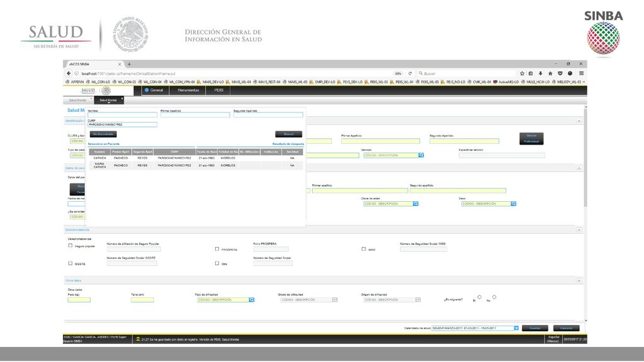Click the Cancelar button
Image resolution: width=644 pixels, height=362 pixels.
pyautogui.click(x=567, y=328)
